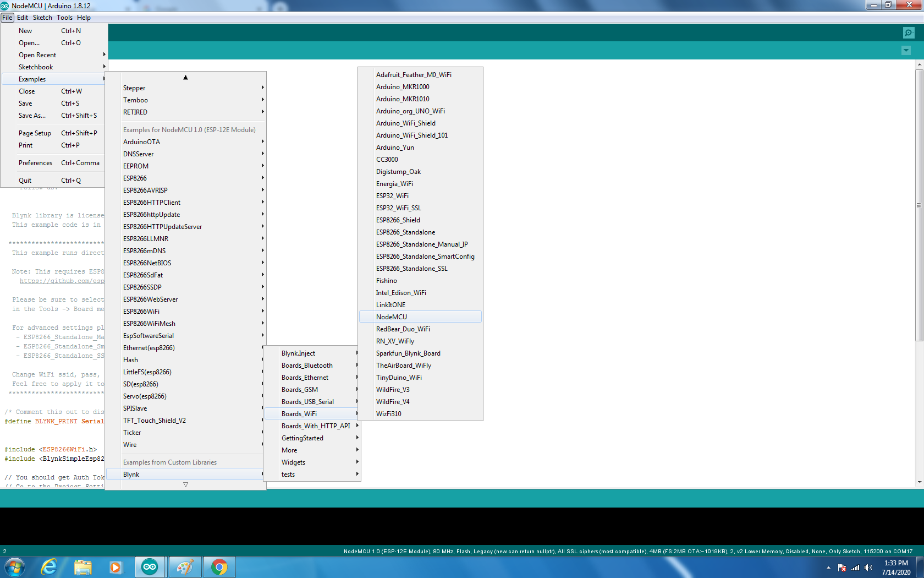The width and height of the screenshot is (924, 578).
Task: Close the open File menu
Action: coord(7,18)
